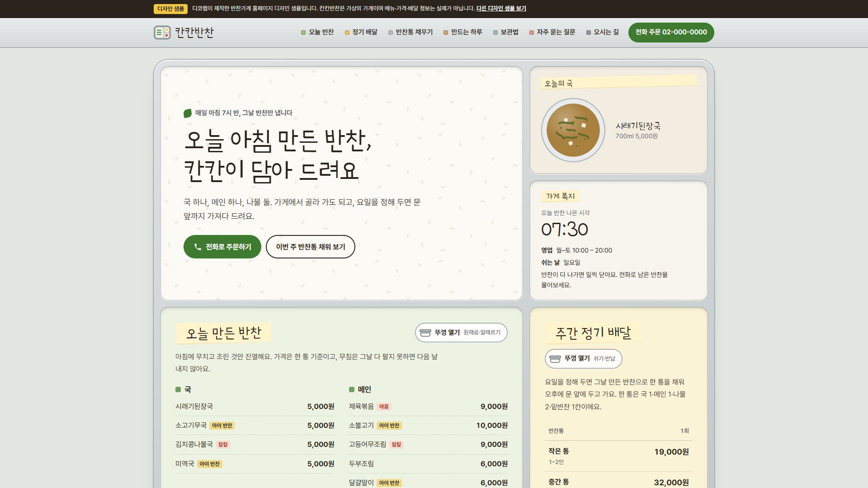868x488 pixels.
Task: Click the 시래기된장국 soup bowl illustration
Action: pos(573,130)
